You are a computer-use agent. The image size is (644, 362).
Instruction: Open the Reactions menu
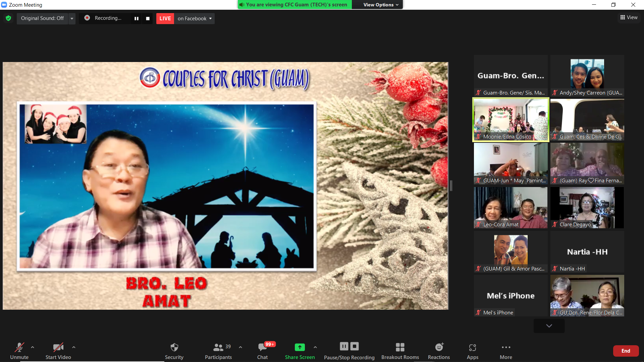[x=439, y=351]
